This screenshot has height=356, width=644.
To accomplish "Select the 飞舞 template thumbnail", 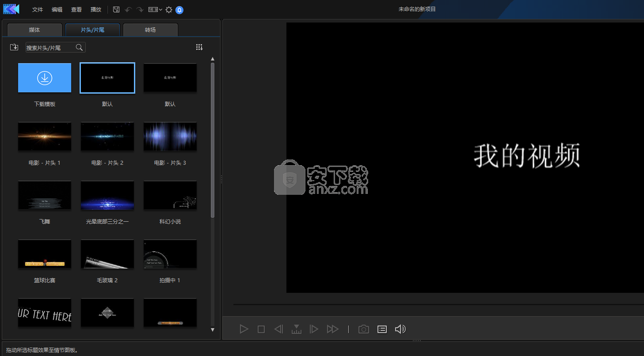I will click(x=45, y=195).
